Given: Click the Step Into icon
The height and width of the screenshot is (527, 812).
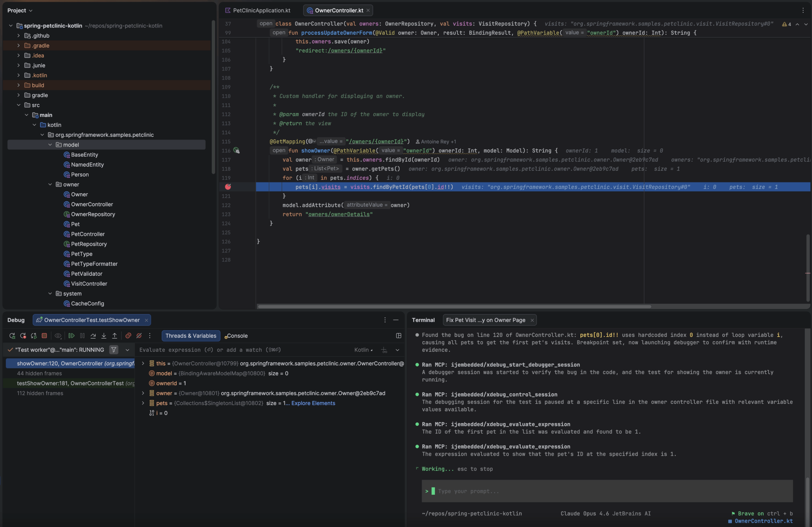Looking at the screenshot, I should 104,336.
